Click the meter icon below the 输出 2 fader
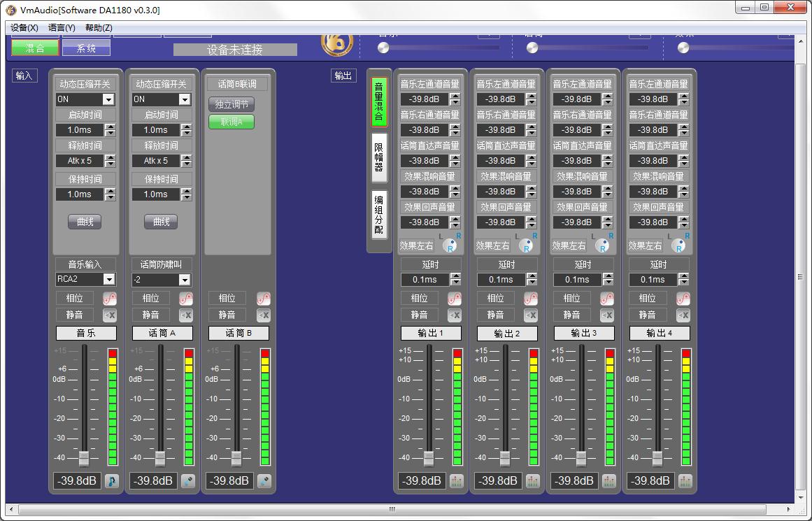 click(532, 481)
